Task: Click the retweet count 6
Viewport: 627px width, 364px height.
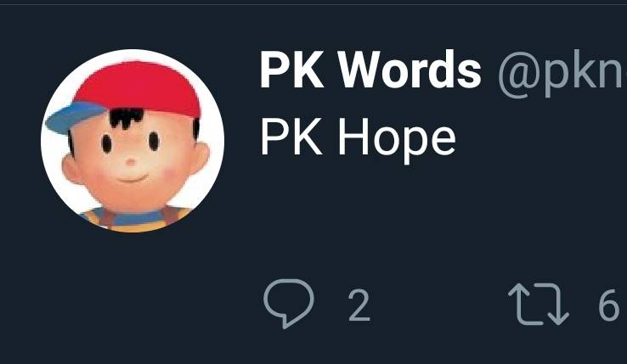Action: coord(608,305)
